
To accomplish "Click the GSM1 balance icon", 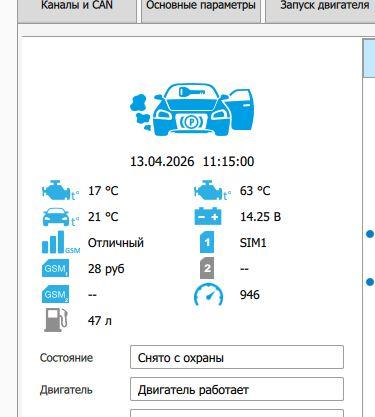I will pyautogui.click(x=56, y=268).
